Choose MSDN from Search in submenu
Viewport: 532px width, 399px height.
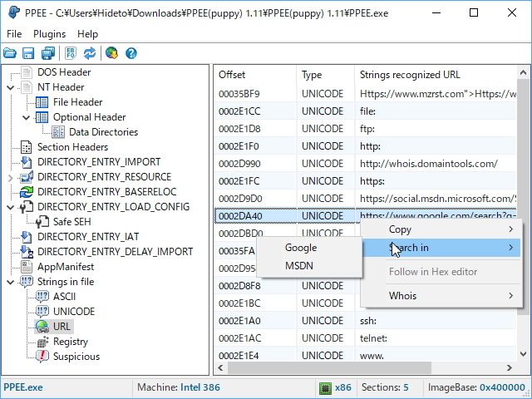[x=309, y=265]
